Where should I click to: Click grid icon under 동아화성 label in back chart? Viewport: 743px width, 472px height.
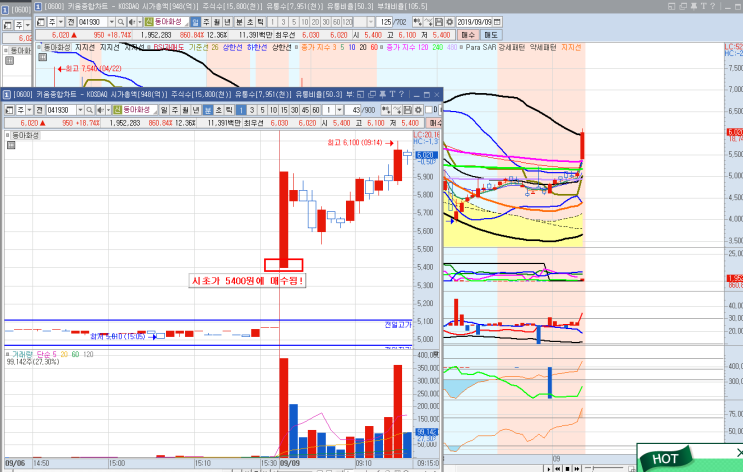(x=42, y=57)
